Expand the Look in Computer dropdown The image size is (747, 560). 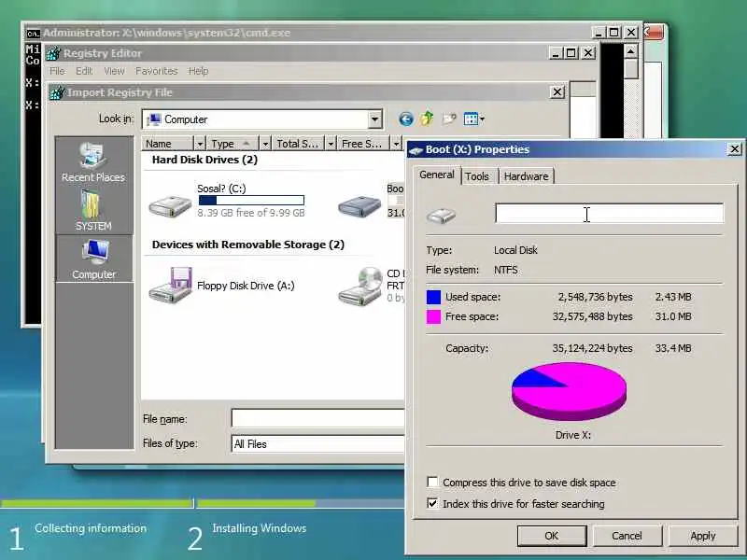375,119
